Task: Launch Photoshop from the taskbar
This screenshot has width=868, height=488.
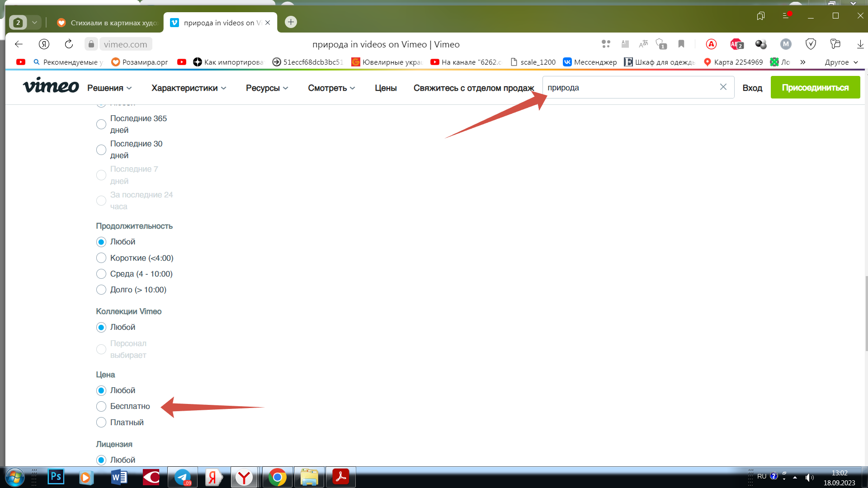Action: (56, 477)
